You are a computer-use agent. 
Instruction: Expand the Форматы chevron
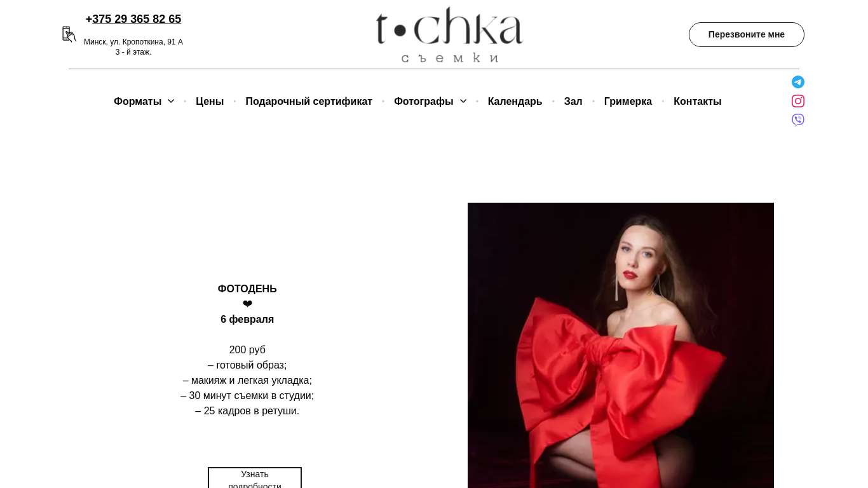[171, 101]
